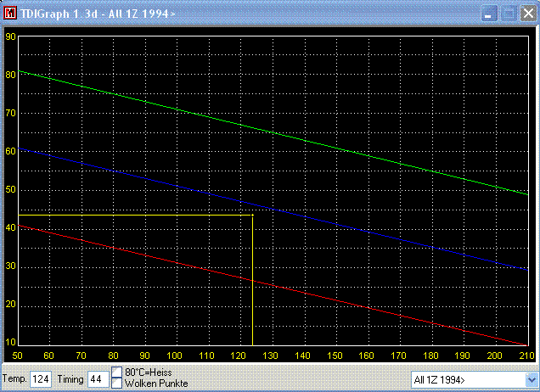Click the 80°C=Heiss label text
The width and height of the screenshot is (540, 392).
[149, 372]
